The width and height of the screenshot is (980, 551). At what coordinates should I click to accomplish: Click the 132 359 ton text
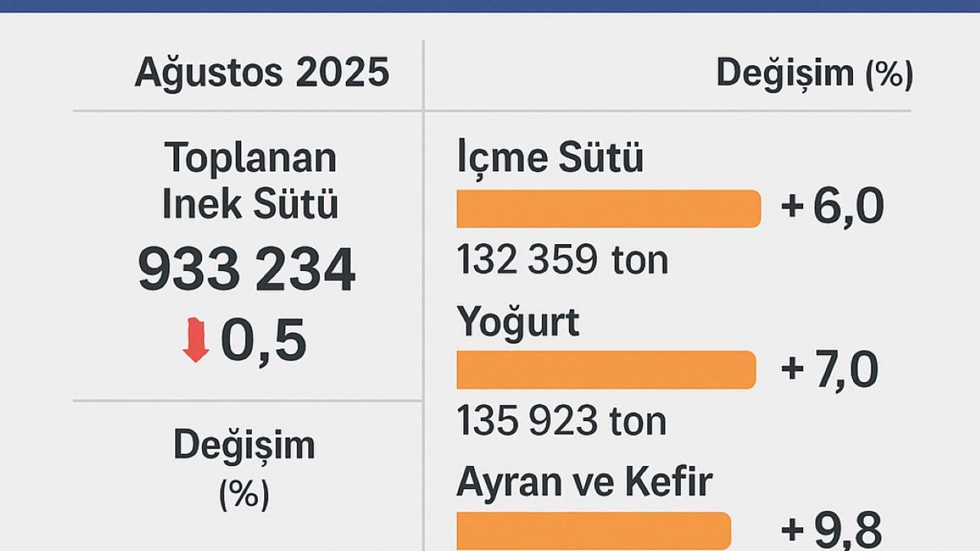(562, 261)
